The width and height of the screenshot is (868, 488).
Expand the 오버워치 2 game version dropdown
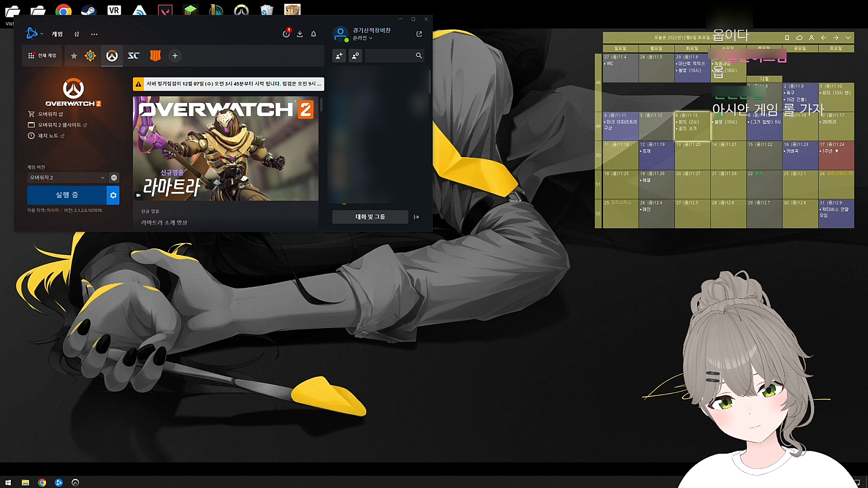[67, 178]
